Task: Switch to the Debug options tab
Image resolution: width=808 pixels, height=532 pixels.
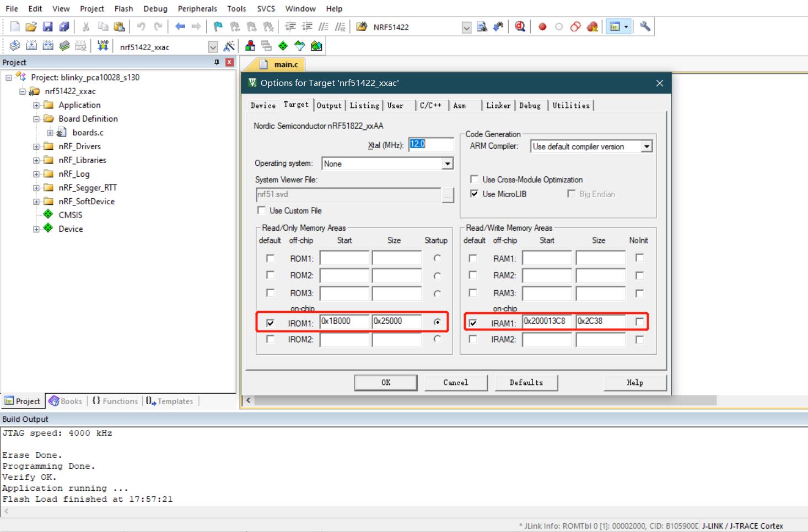Action: [530, 105]
